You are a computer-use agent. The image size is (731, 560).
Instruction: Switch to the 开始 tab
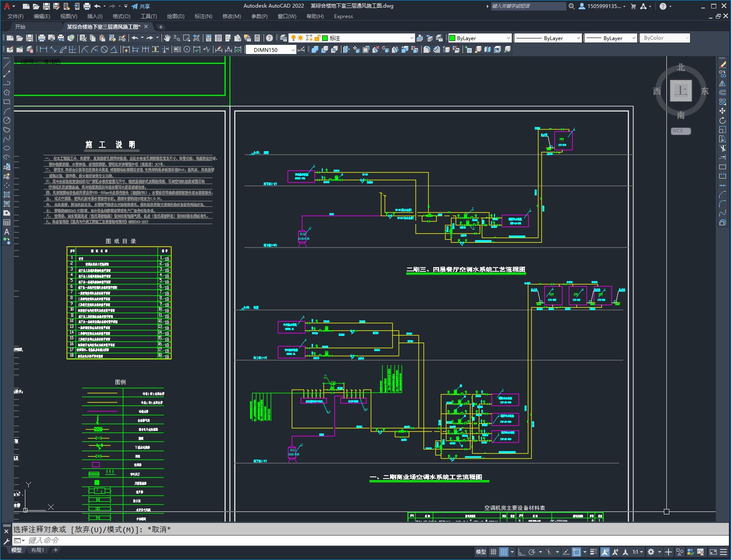pyautogui.click(x=20, y=27)
